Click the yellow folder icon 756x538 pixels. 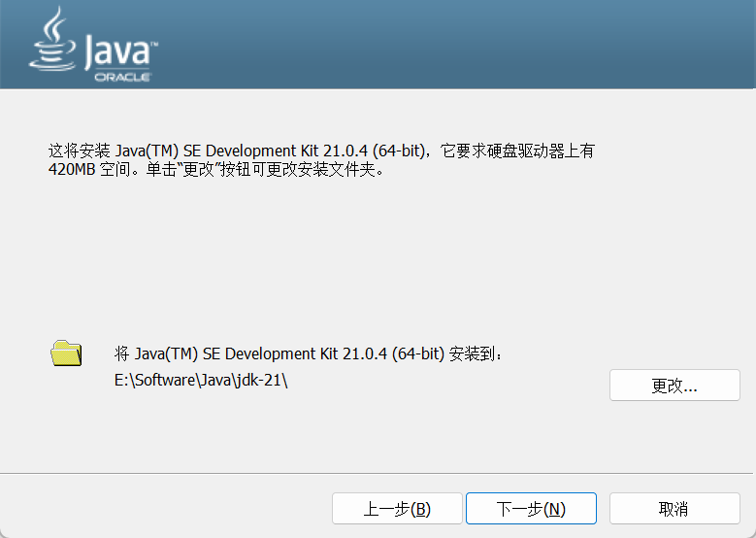[66, 353]
